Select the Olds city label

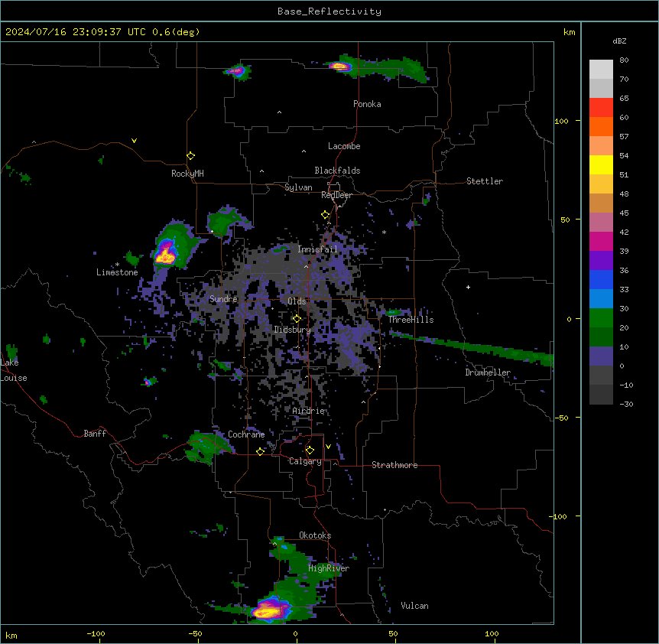(297, 301)
